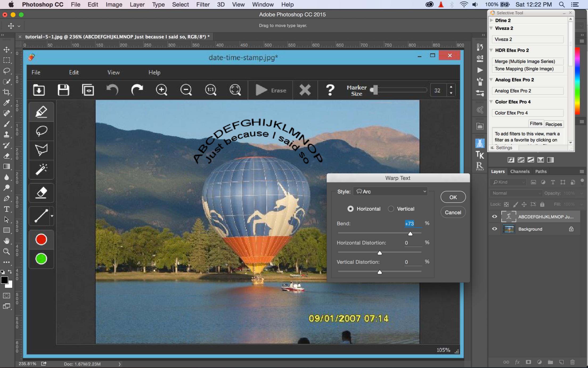Select the polygonal lasso icon in the image toolbar
588x368 pixels.
(x=41, y=150)
